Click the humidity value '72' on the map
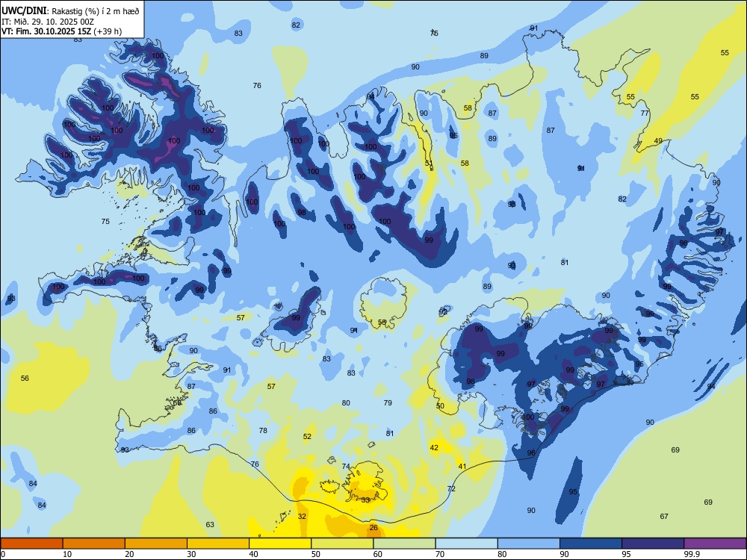This screenshot has width=747, height=560. (x=452, y=488)
